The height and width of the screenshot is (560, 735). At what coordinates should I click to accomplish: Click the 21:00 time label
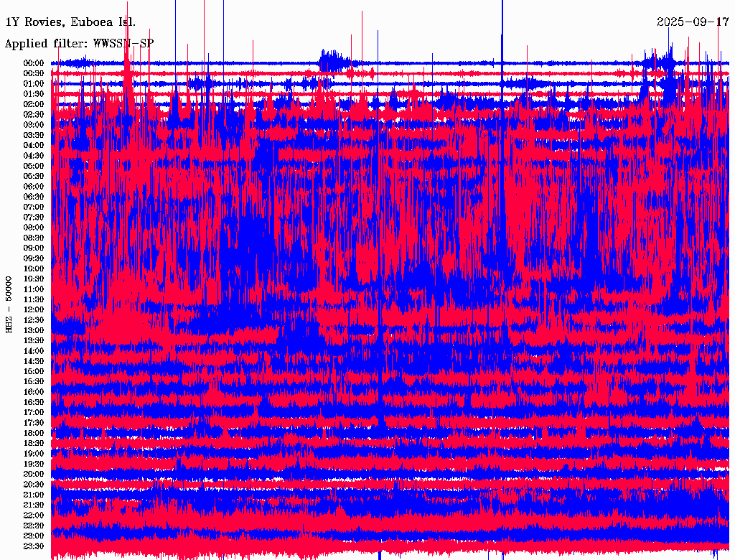34,495
